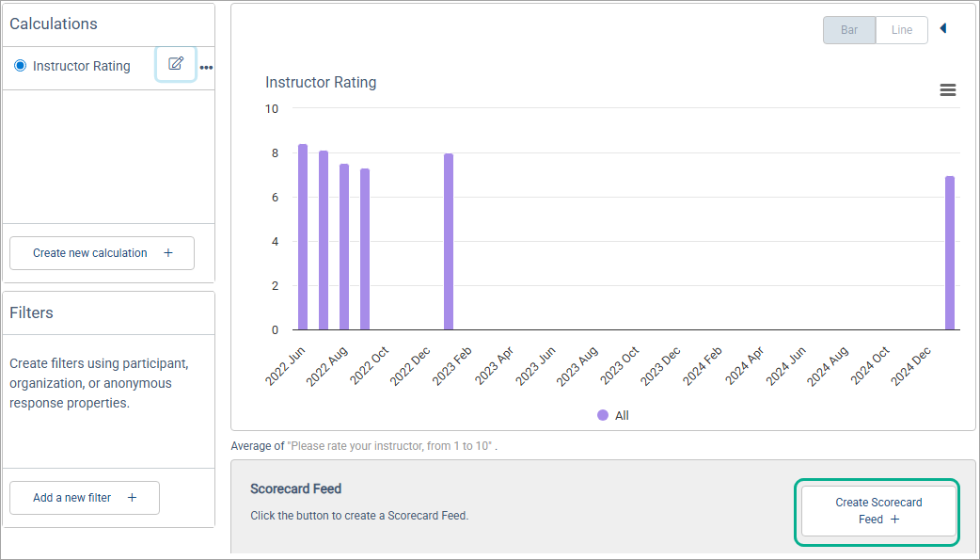This screenshot has width=980, height=560.
Task: Click the Instructor Rating chart title
Action: [x=321, y=83]
